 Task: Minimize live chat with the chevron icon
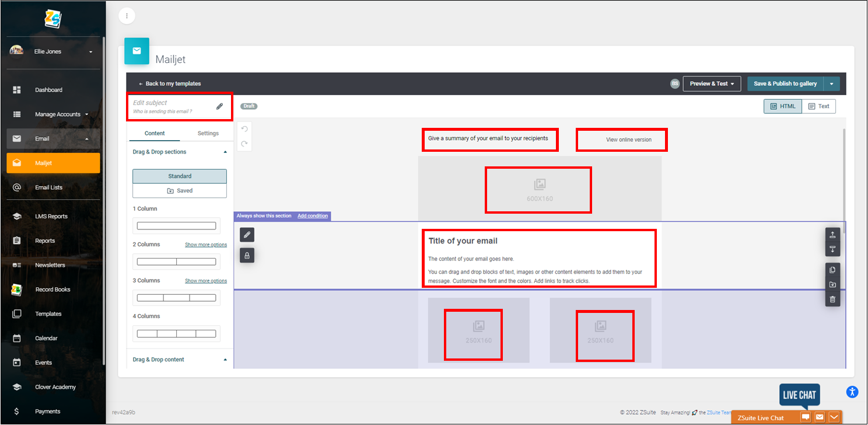pos(834,417)
